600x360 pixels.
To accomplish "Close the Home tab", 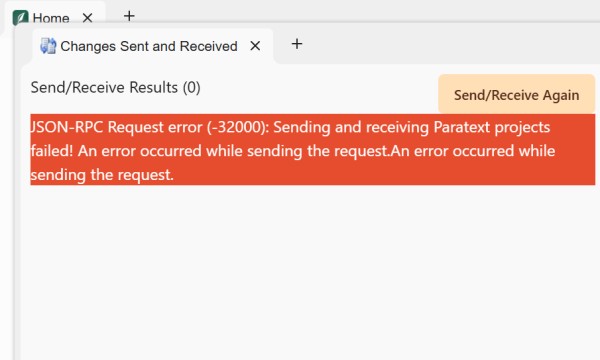I will click(88, 18).
